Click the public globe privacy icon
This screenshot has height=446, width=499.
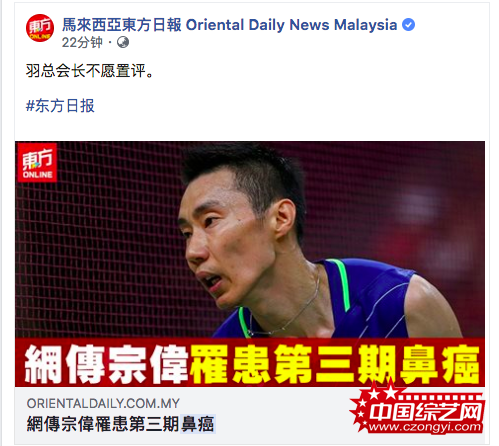[x=123, y=42]
